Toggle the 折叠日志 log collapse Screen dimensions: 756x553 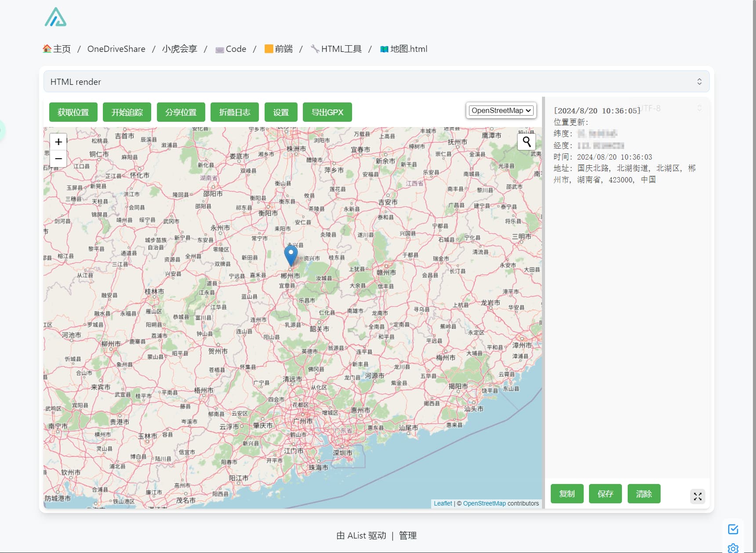[235, 112]
